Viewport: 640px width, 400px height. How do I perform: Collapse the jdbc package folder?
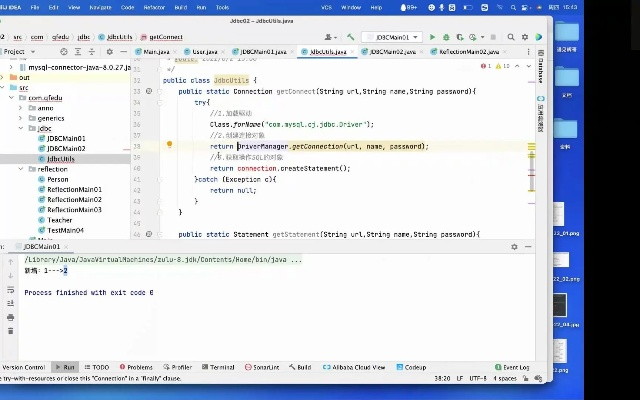click(x=22, y=128)
